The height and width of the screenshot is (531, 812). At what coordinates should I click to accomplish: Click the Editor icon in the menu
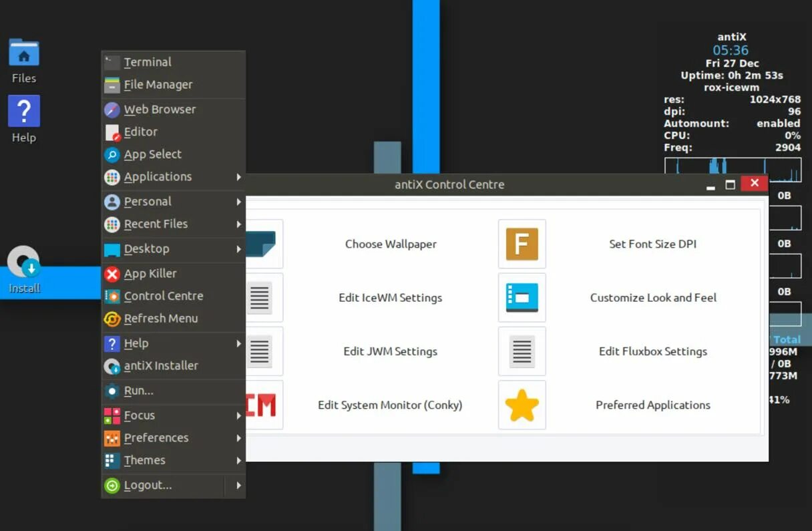click(112, 132)
